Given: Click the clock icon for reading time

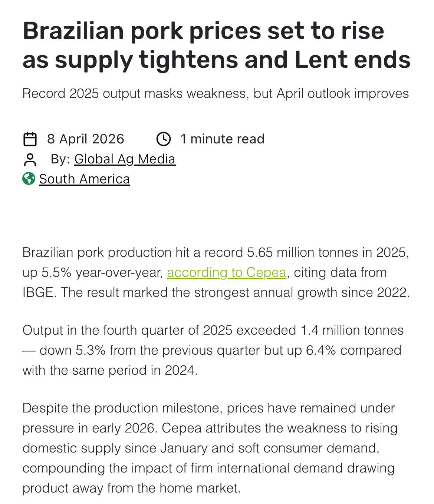Looking at the screenshot, I should click(164, 139).
